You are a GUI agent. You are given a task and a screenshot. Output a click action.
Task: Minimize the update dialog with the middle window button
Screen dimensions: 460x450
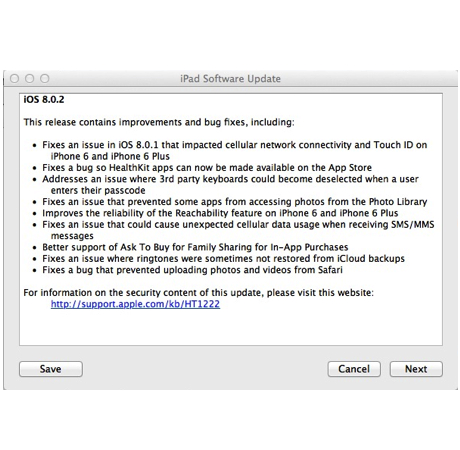[30, 79]
